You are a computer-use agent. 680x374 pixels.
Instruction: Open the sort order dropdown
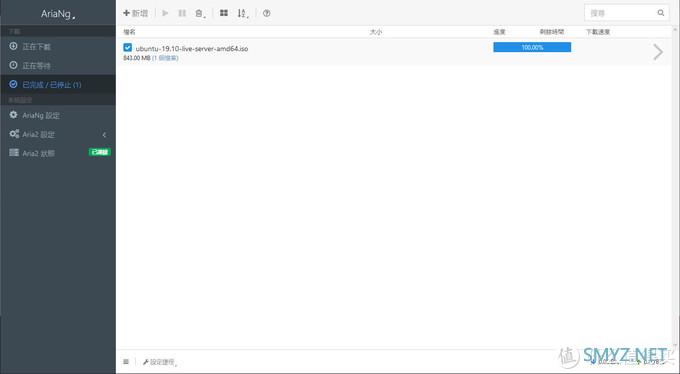pyautogui.click(x=243, y=13)
